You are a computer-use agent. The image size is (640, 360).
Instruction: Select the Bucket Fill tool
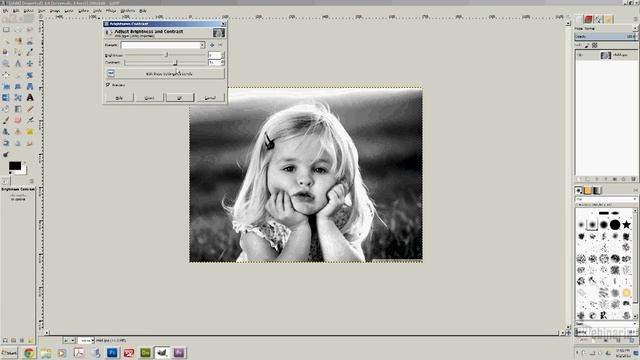point(6,109)
